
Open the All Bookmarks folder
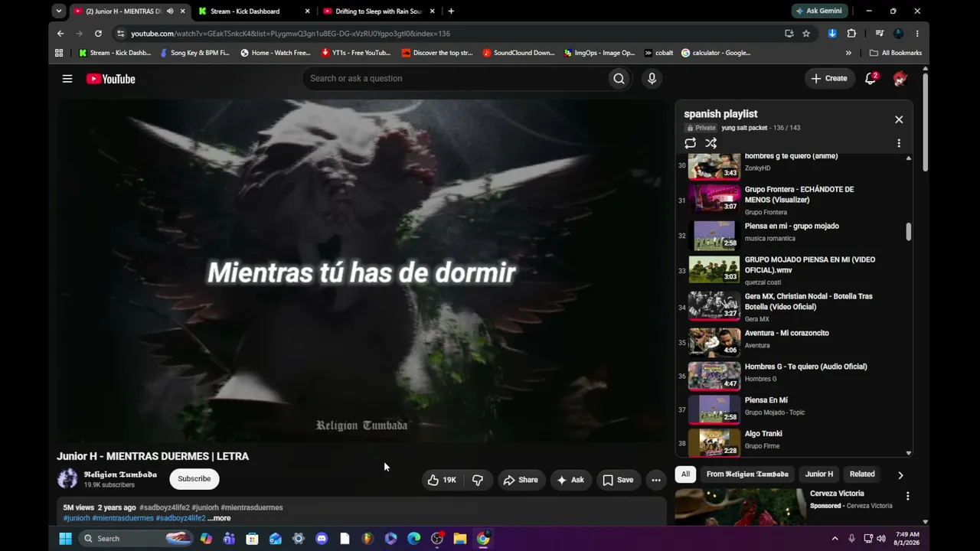click(896, 53)
